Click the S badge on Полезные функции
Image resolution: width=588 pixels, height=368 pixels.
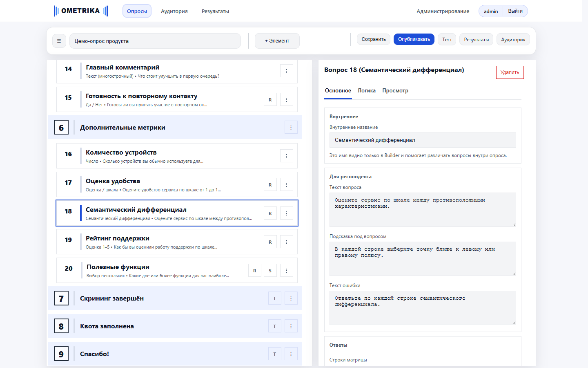pyautogui.click(x=270, y=271)
